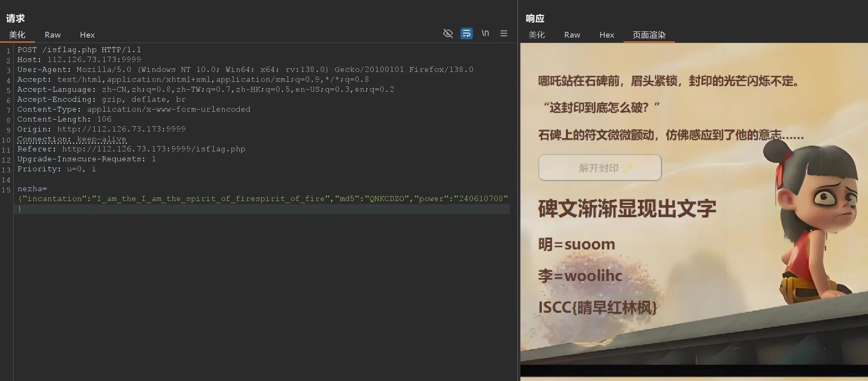
Task: Select the response 页面渲染 tab
Action: tap(649, 35)
